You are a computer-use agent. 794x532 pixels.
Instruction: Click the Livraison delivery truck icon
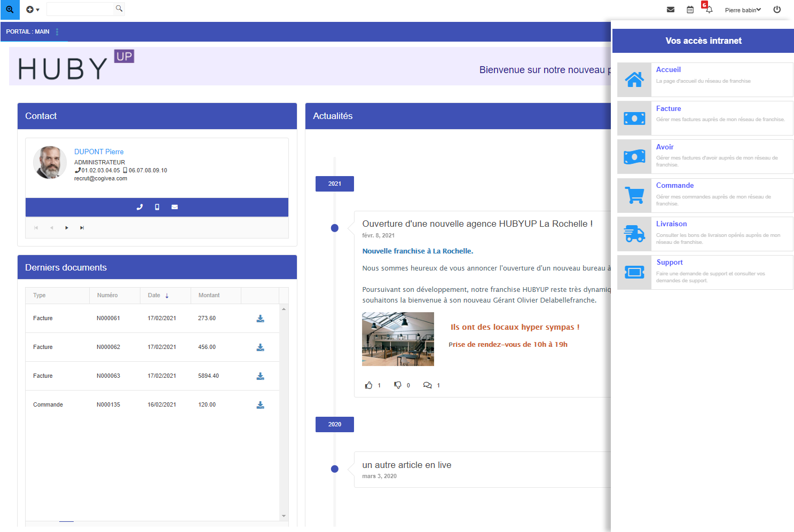pyautogui.click(x=634, y=234)
